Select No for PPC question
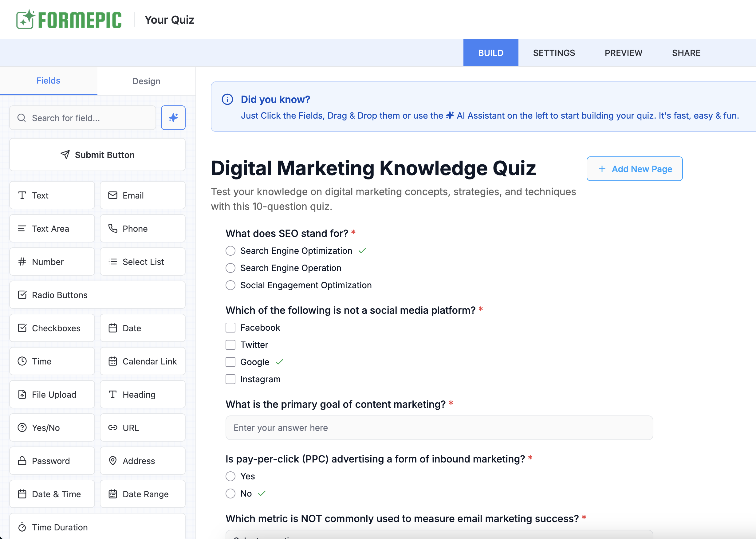This screenshot has width=756, height=539. (230, 494)
